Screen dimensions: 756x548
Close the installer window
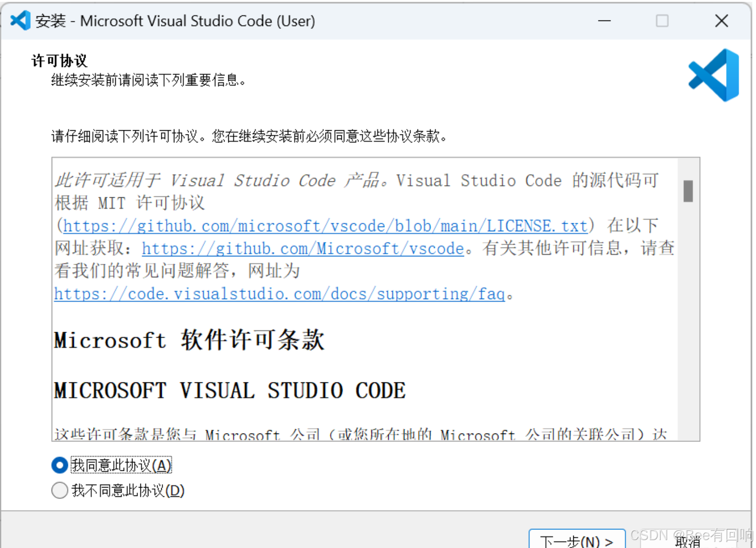(721, 20)
